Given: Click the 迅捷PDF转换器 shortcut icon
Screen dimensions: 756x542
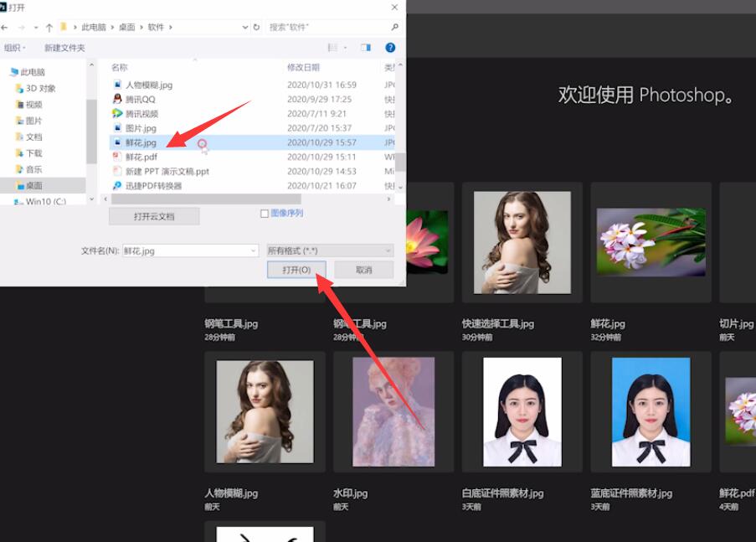Looking at the screenshot, I should point(117,185).
